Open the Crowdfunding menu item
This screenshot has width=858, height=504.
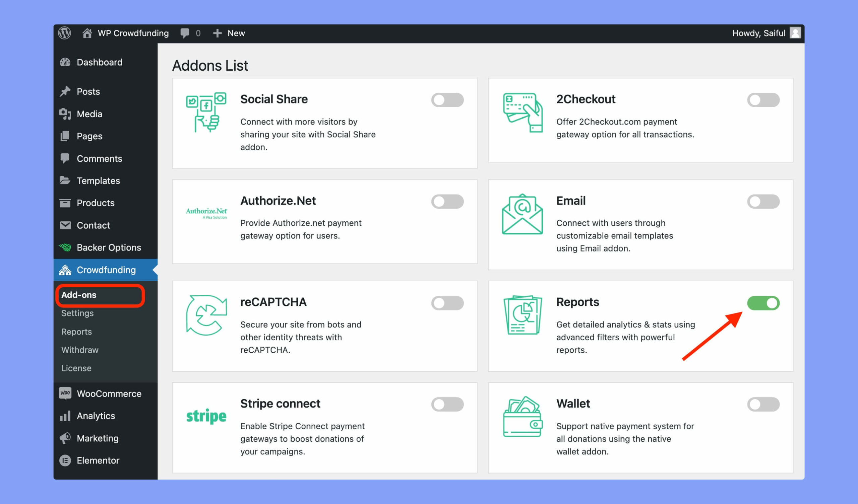pos(106,269)
